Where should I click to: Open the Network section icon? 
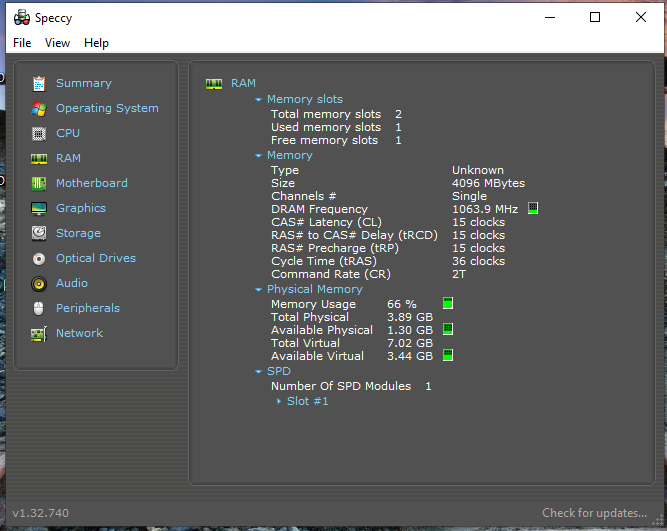pyautogui.click(x=39, y=334)
